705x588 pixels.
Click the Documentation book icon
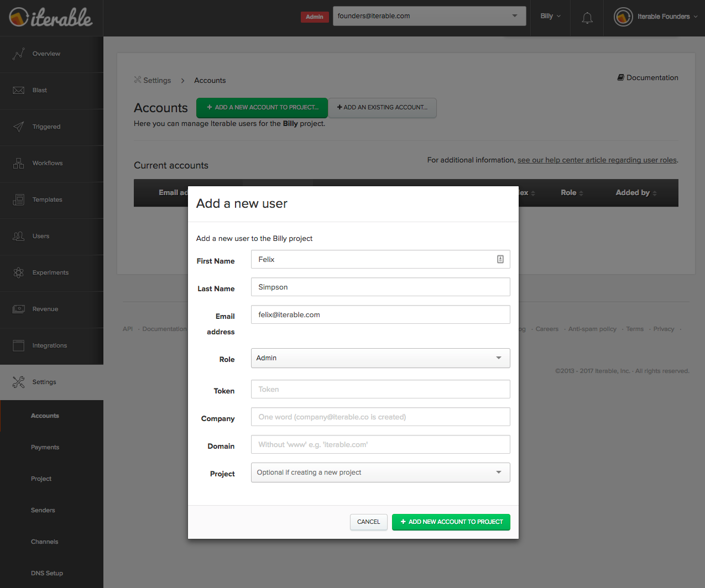[x=621, y=77]
